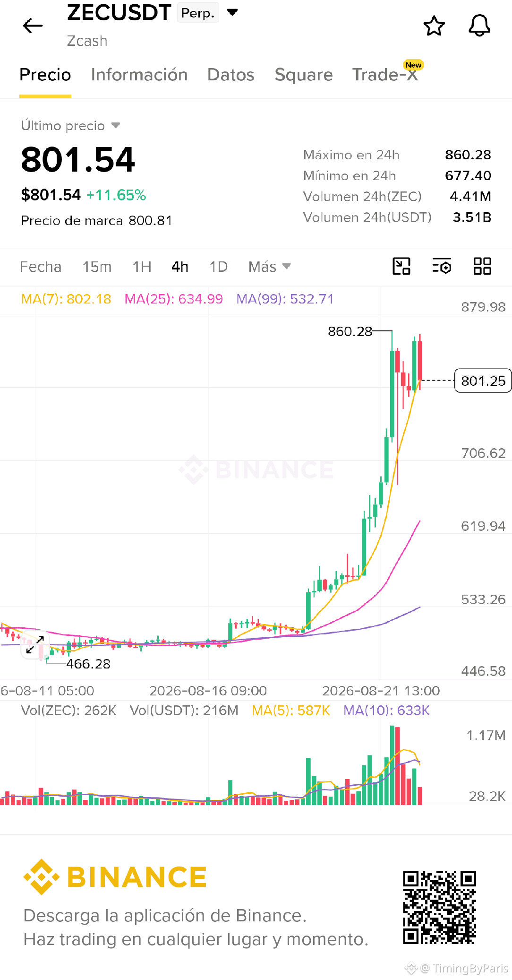The image size is (512, 980).
Task: Click MA(25): 634.99 indicator label
Action: pos(173,299)
